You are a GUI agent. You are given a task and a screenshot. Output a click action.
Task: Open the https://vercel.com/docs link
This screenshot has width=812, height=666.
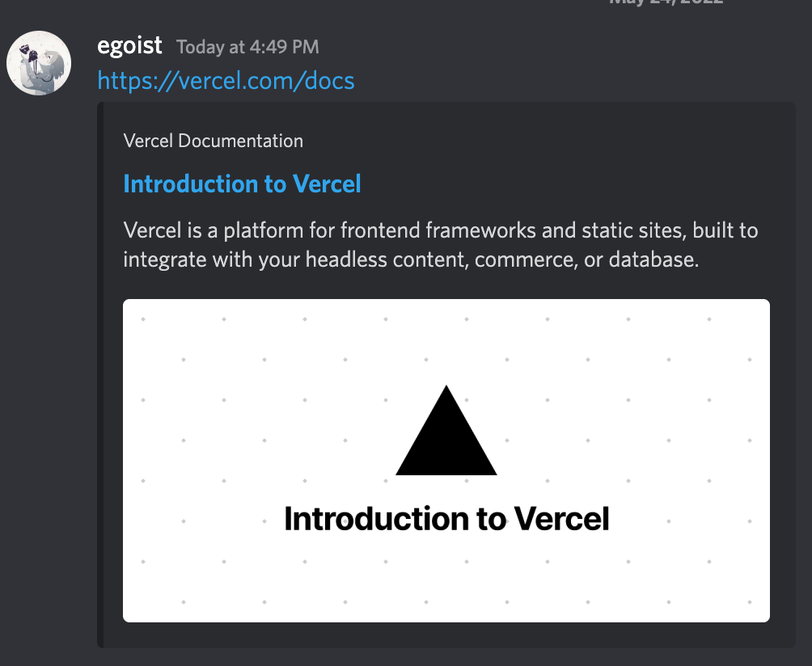tap(226, 81)
